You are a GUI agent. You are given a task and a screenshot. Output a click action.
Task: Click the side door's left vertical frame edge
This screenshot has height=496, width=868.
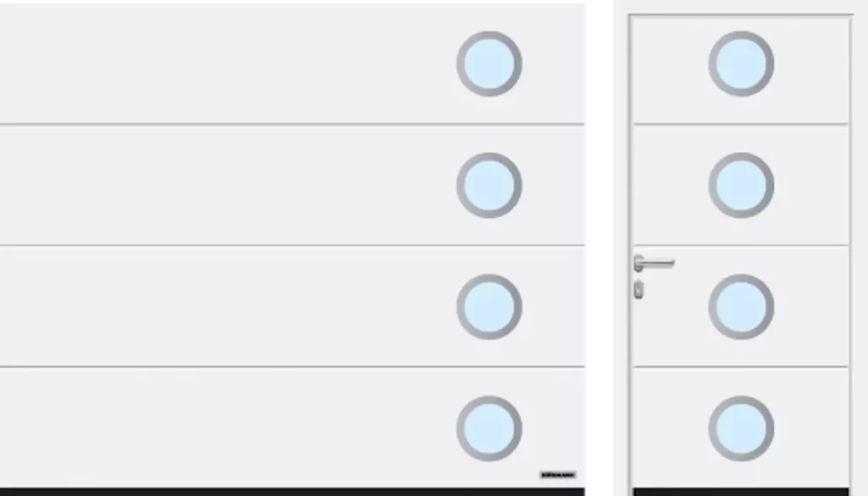point(631,254)
